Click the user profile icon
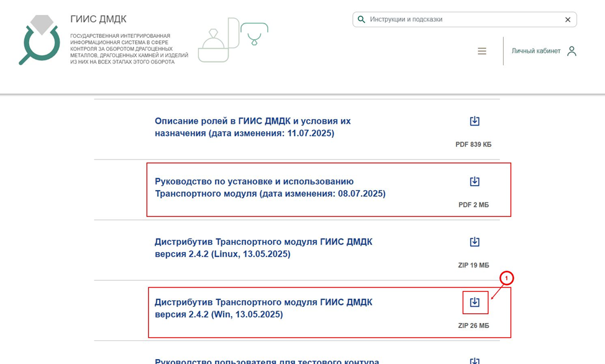 (572, 51)
